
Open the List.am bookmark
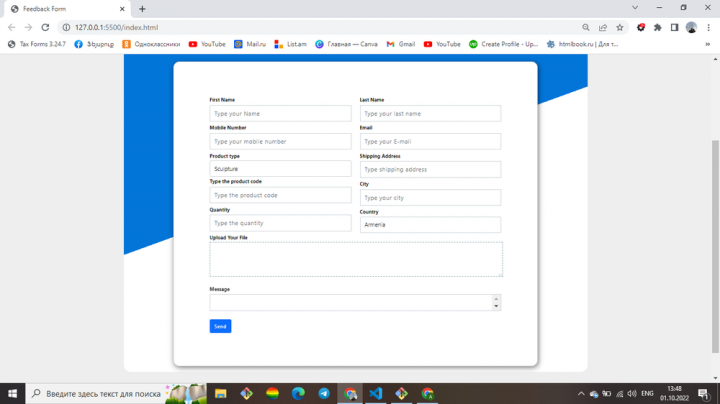(291, 44)
